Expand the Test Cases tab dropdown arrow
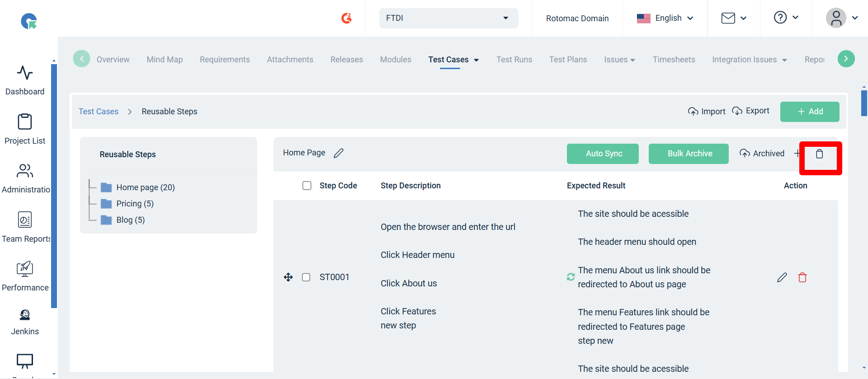Image resolution: width=868 pixels, height=379 pixels. pyautogui.click(x=476, y=60)
